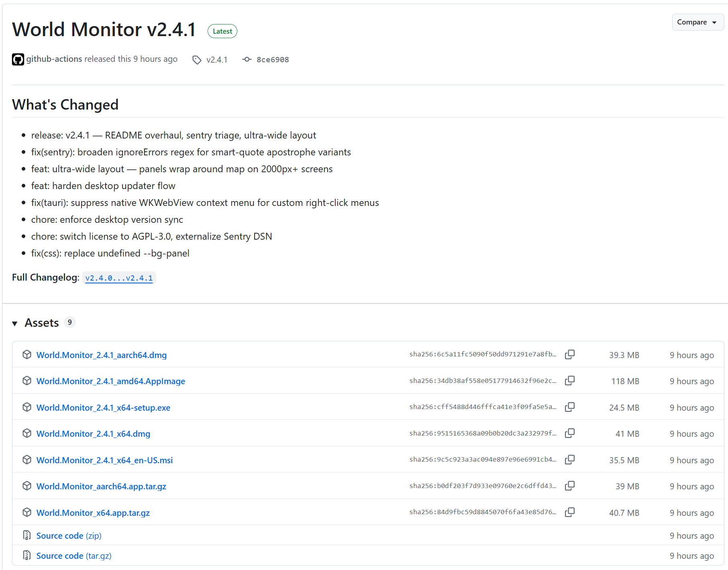Download Source code (tar.gz)

[73, 556]
